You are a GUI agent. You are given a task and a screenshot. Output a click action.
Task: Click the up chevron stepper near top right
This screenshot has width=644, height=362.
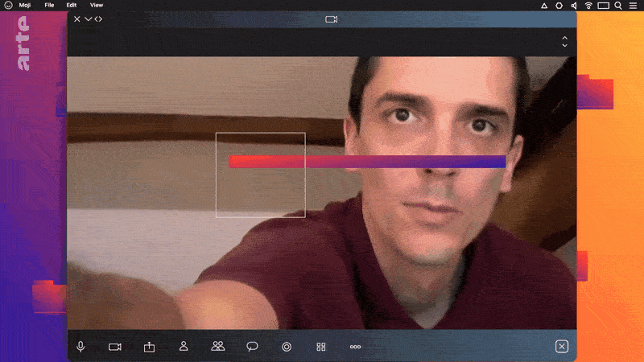point(565,38)
